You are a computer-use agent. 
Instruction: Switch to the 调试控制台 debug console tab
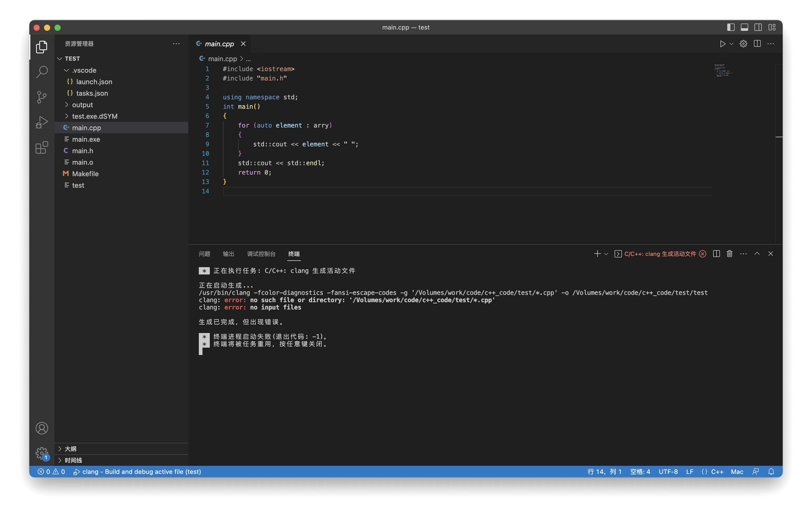[x=261, y=254]
